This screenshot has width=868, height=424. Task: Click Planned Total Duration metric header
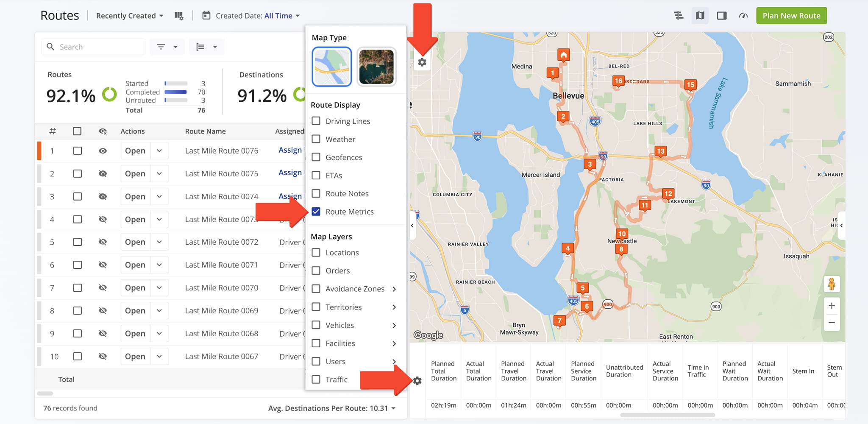pyautogui.click(x=443, y=371)
